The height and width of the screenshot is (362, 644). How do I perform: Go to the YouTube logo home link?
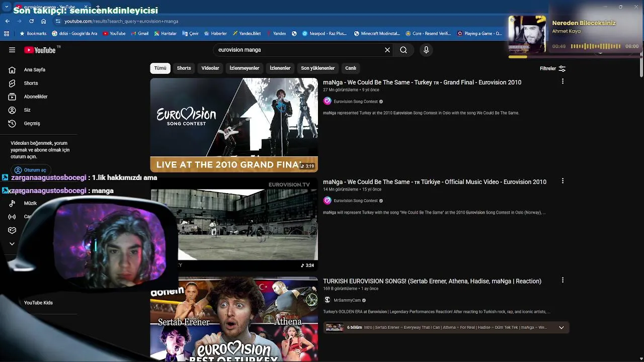tap(40, 50)
